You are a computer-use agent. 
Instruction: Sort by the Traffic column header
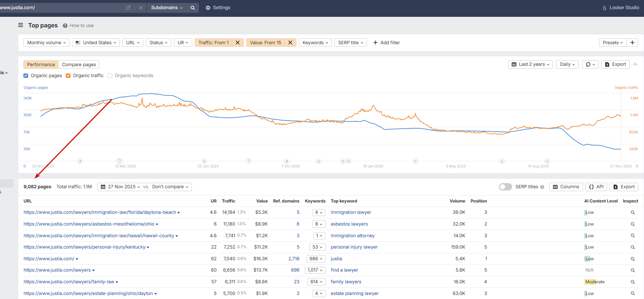tap(228, 201)
